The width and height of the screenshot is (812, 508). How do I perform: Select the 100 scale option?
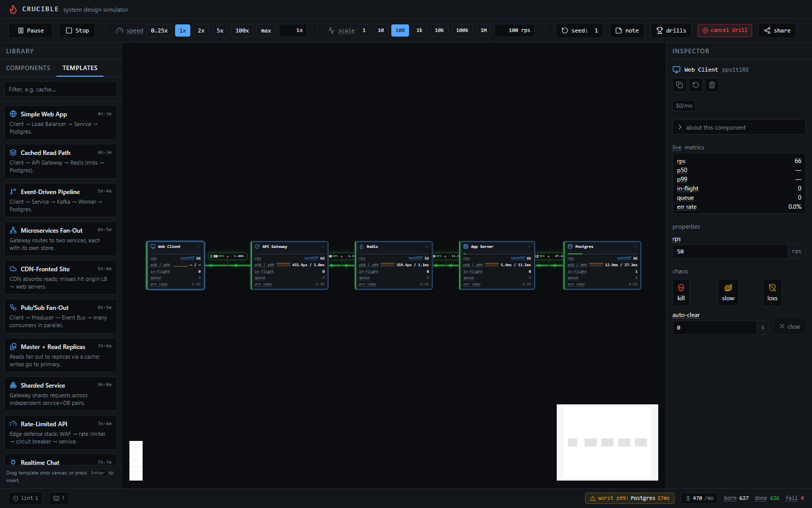[x=400, y=30]
